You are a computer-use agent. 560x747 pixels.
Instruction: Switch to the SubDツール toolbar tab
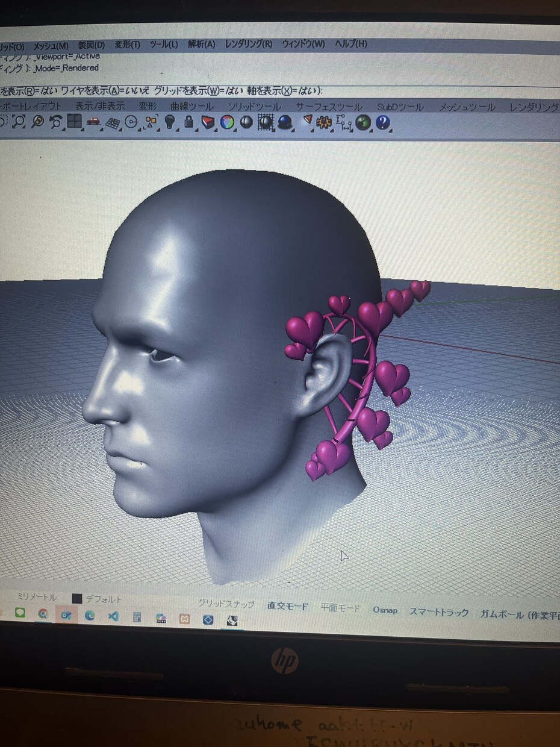pyautogui.click(x=400, y=107)
